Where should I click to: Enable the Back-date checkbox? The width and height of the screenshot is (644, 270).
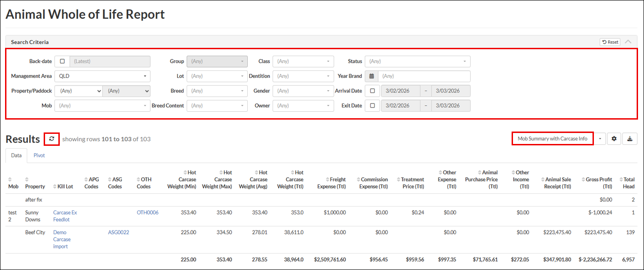[x=62, y=61]
